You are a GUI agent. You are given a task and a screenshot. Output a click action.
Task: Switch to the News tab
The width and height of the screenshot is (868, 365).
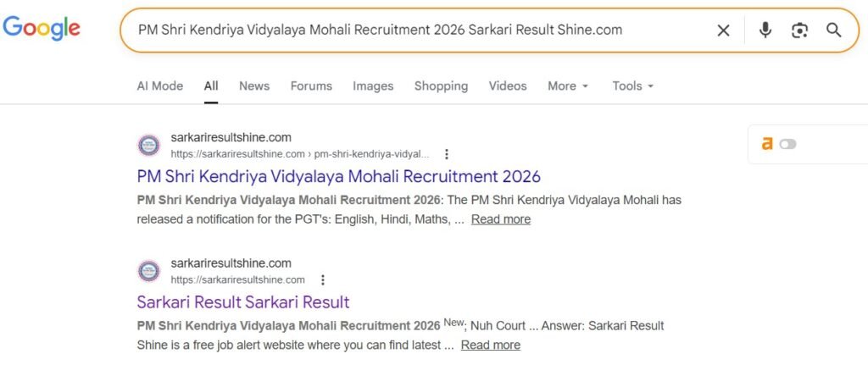[254, 86]
